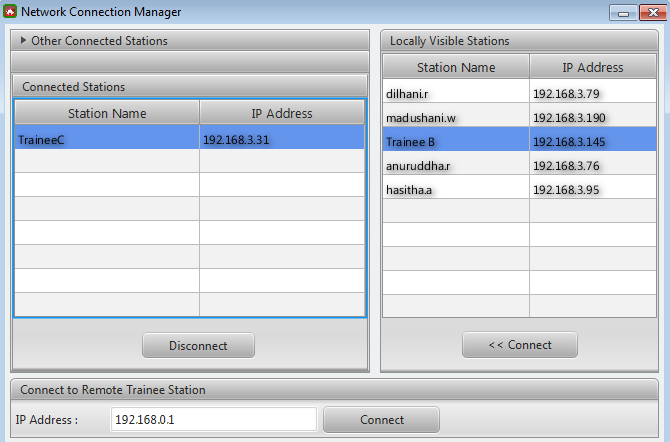
Task: Click IP cell 192.168.3.145
Action: click(593, 139)
